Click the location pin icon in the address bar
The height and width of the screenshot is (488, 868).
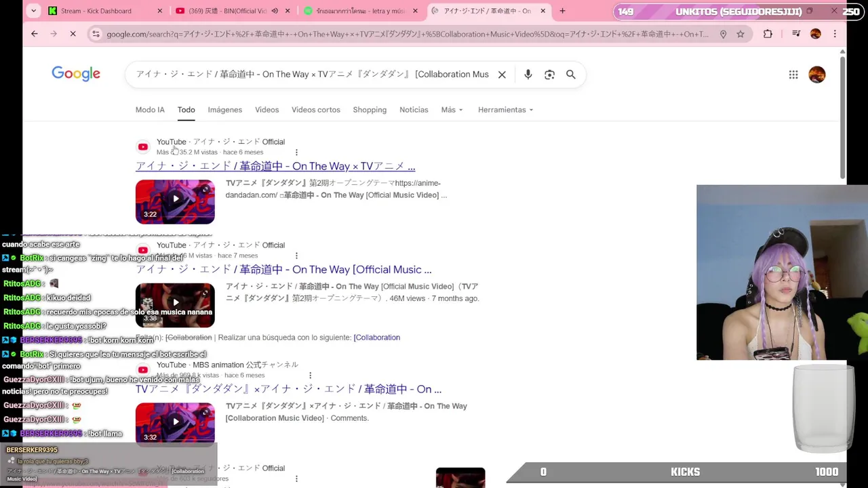[x=723, y=34]
